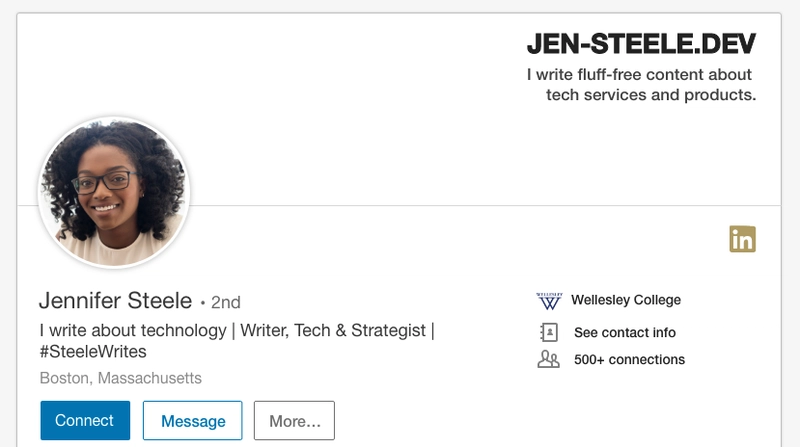Viewport: 800px width, 447px height.
Task: Open the Wellesley College link
Action: pyautogui.click(x=626, y=300)
